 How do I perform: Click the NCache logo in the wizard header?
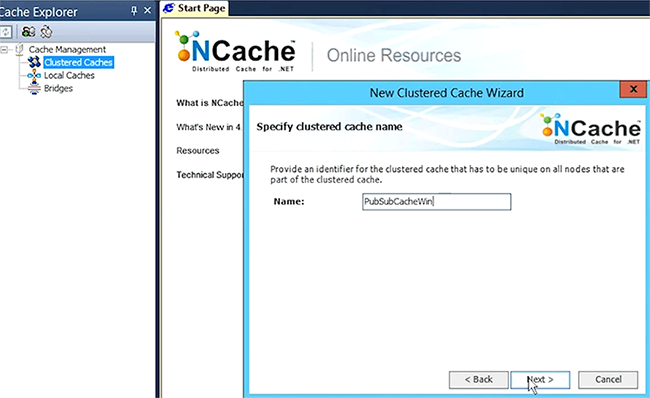[x=591, y=129]
